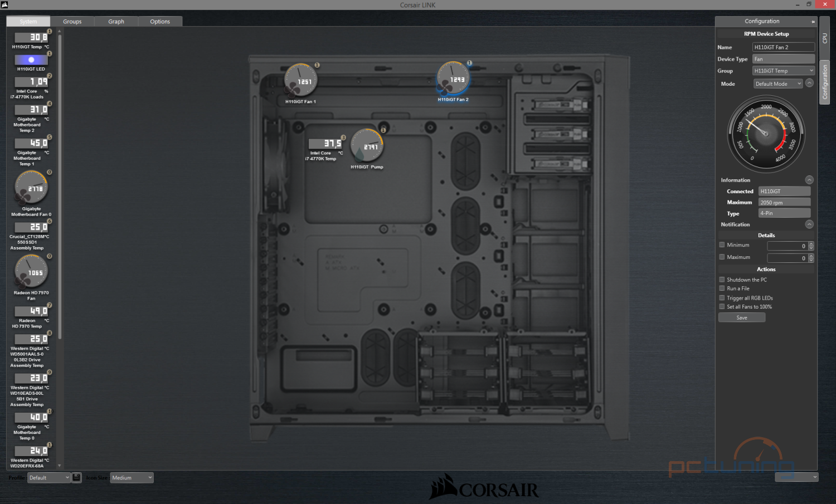Viewport: 836px width, 504px height.
Task: Select the WD10EADS Drive Assembly Temp sensor
Action: pos(31,378)
